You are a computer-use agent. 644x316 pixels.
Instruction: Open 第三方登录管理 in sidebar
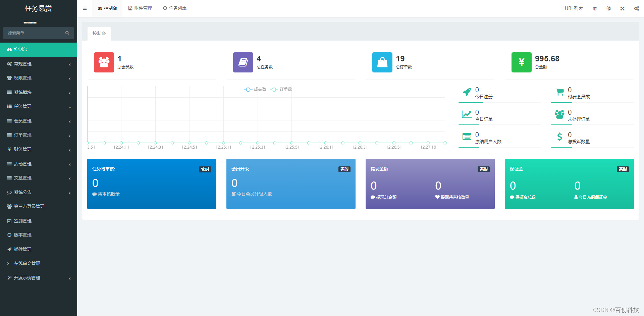pos(39,207)
